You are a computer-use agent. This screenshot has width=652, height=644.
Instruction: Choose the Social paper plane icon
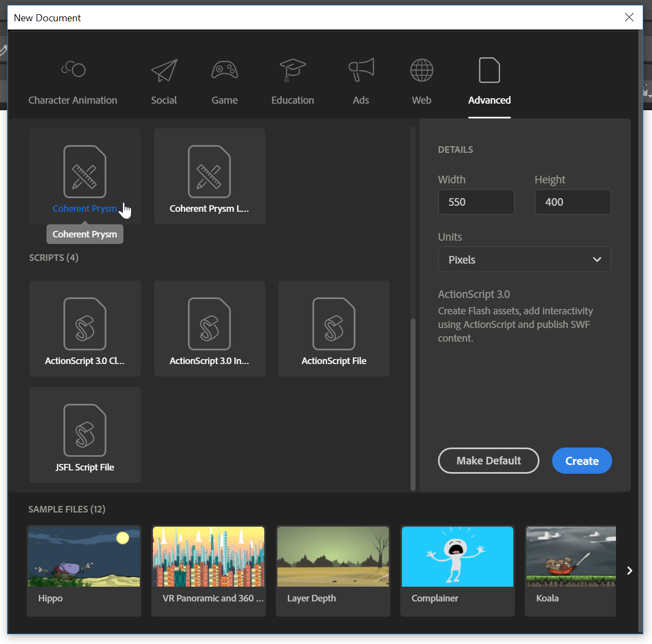pos(164,70)
